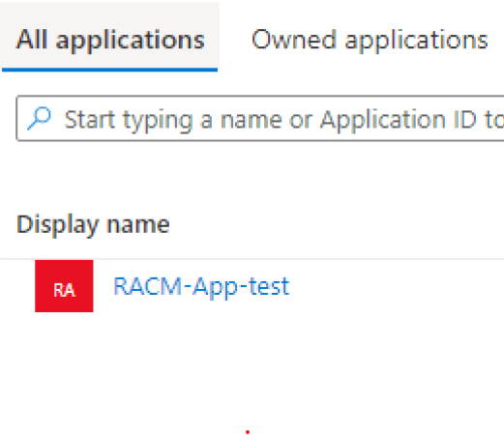
Task: Click the magnifying glass search icon
Action: 39,119
